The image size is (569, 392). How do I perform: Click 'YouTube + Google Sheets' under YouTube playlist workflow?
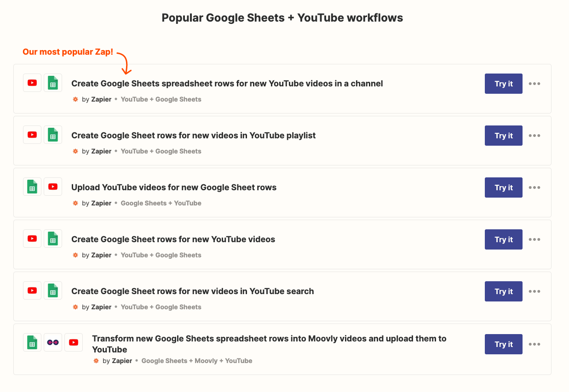(x=161, y=151)
